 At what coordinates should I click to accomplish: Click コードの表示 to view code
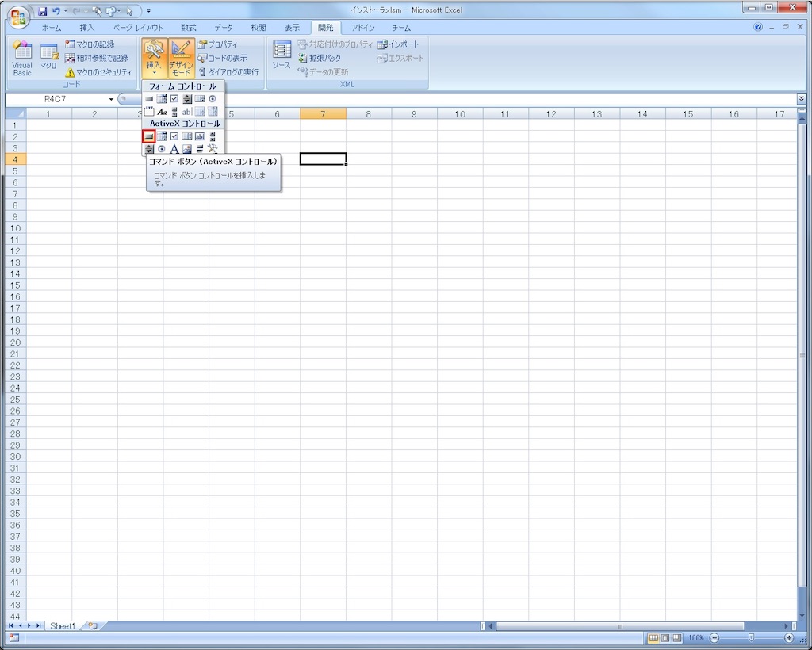(x=223, y=58)
